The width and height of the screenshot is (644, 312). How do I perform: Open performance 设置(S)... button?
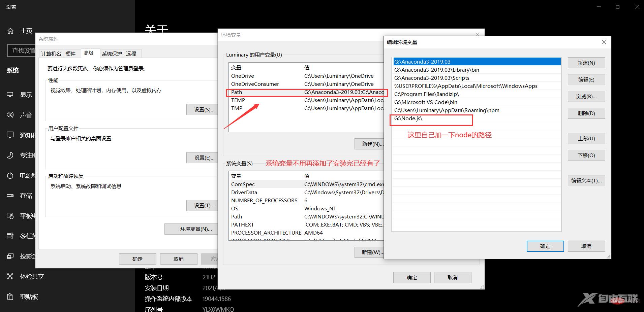pos(202,109)
